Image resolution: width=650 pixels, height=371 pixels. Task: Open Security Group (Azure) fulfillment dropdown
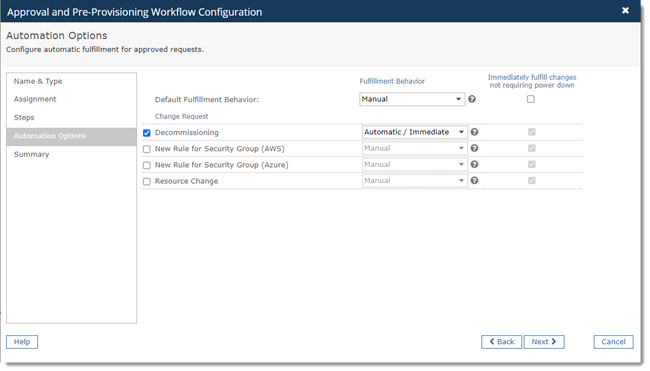pyautogui.click(x=415, y=164)
